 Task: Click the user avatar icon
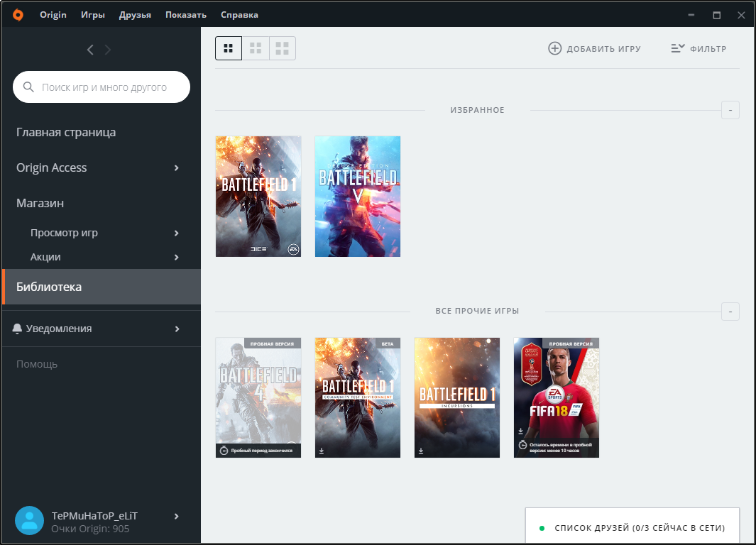point(29,520)
